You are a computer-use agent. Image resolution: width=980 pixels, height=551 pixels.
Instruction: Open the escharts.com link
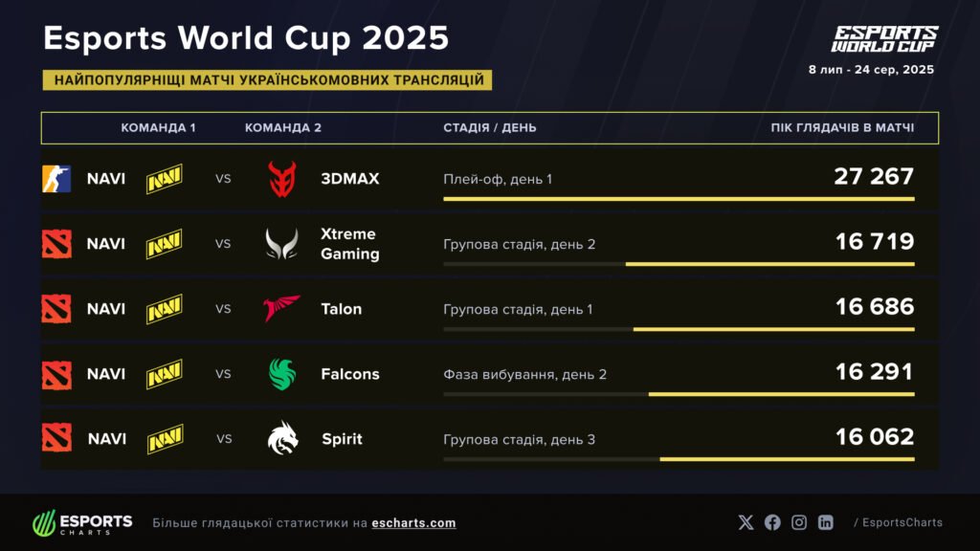click(x=413, y=523)
